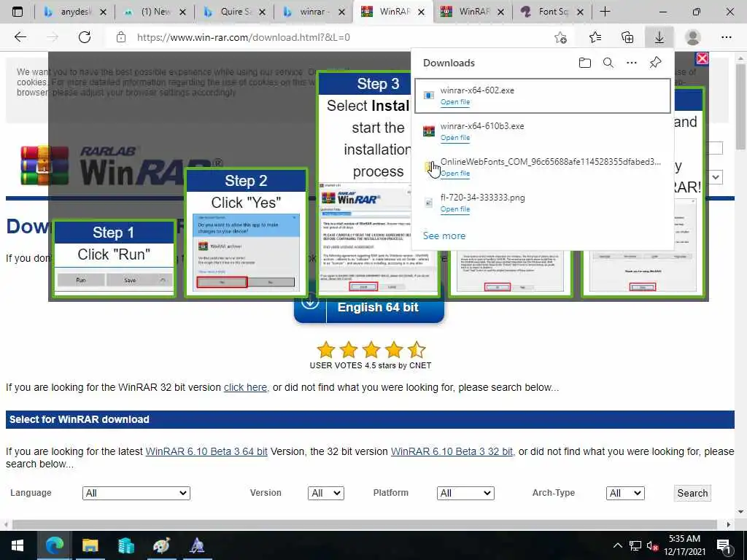Image resolution: width=747 pixels, height=560 pixels.
Task: Click the English 64 bit download button
Action: coord(369,308)
